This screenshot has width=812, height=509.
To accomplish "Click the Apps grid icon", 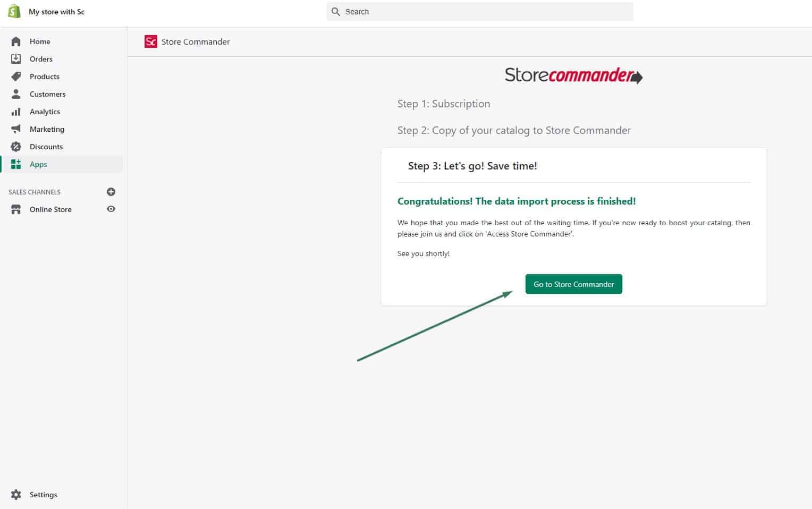I will click(16, 164).
